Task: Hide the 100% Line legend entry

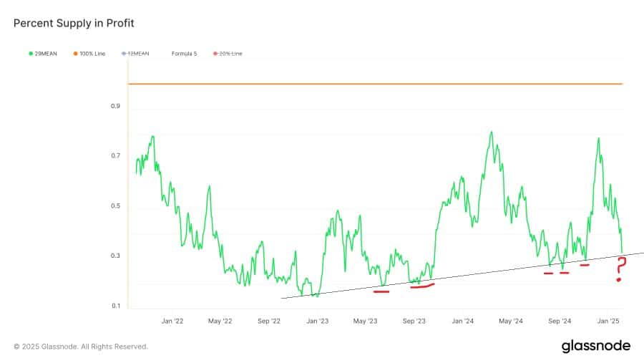Action: tap(90, 54)
